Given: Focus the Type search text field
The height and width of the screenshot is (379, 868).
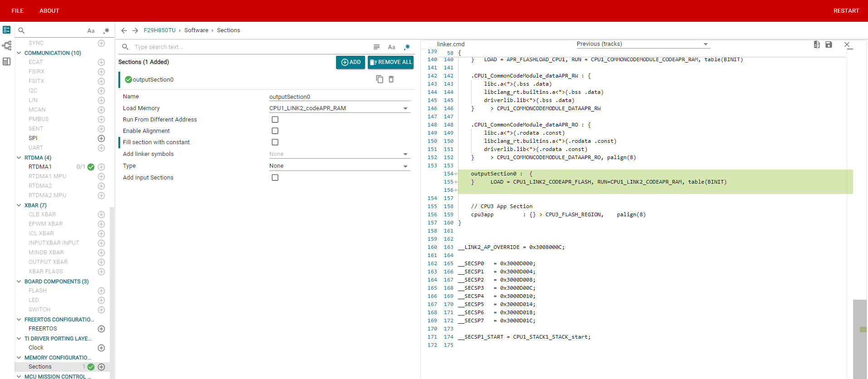Looking at the screenshot, I should (249, 47).
